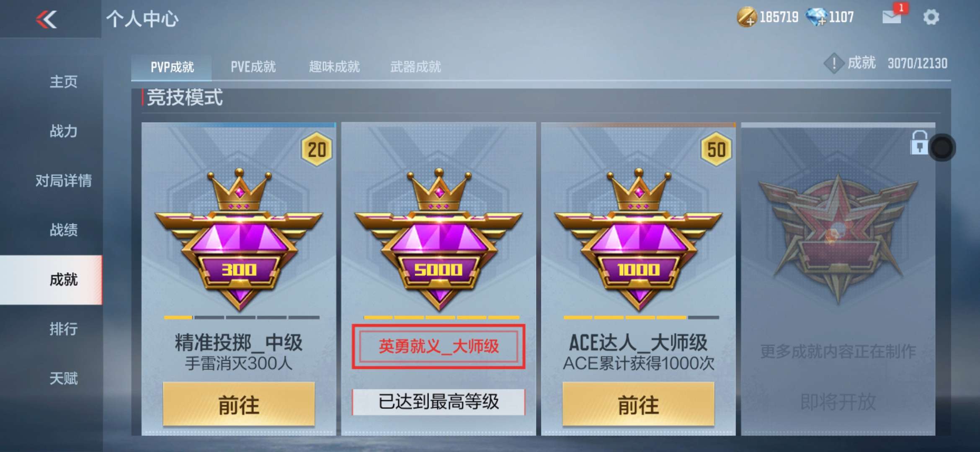The width and height of the screenshot is (980, 452).
Task: Tap 前往 under 精准投掷_中级
Action: pyautogui.click(x=239, y=404)
